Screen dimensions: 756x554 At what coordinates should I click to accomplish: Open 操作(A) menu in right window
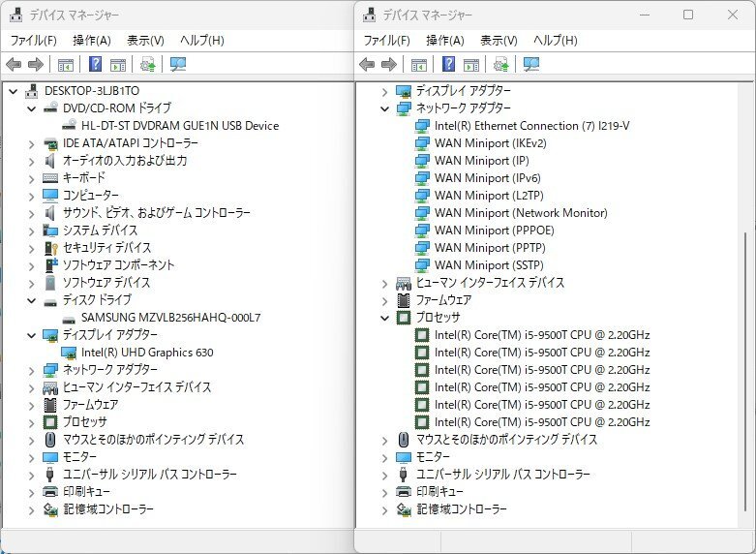(445, 40)
